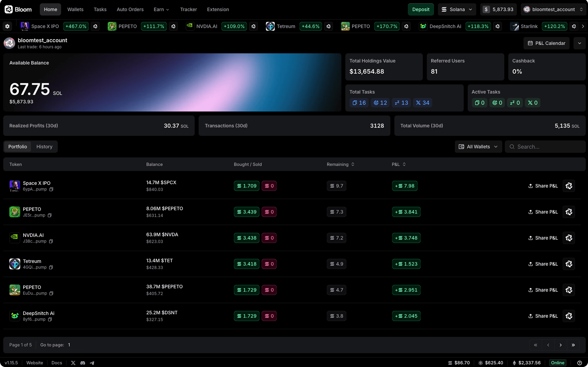Open the Telegram icon in the footer
This screenshot has width=588, height=367.
tap(92, 363)
